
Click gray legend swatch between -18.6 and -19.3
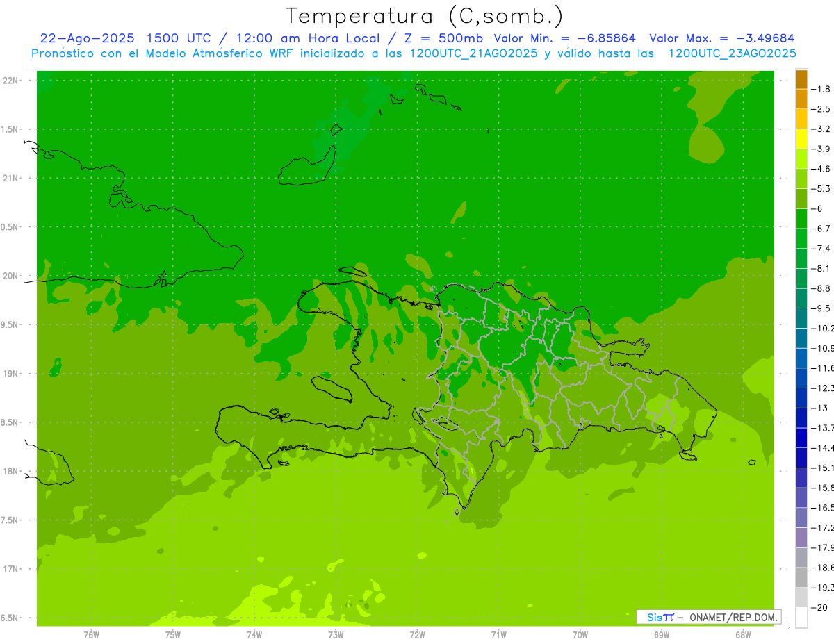coord(801,577)
